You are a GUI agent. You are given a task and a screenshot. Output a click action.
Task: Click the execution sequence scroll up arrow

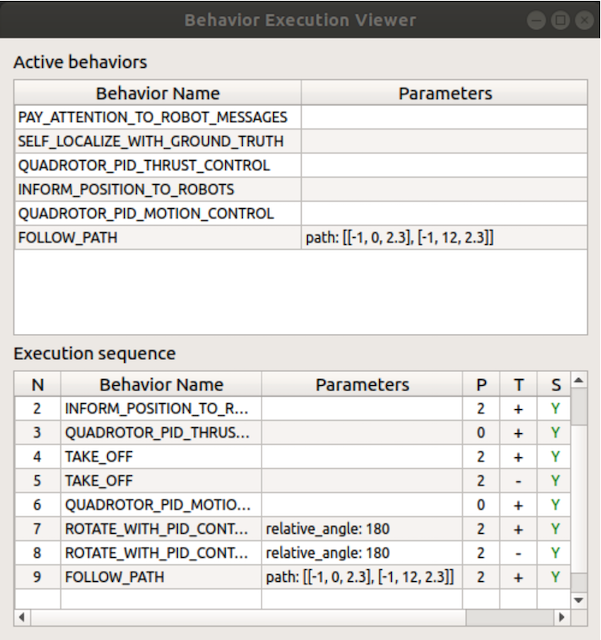[x=578, y=383]
